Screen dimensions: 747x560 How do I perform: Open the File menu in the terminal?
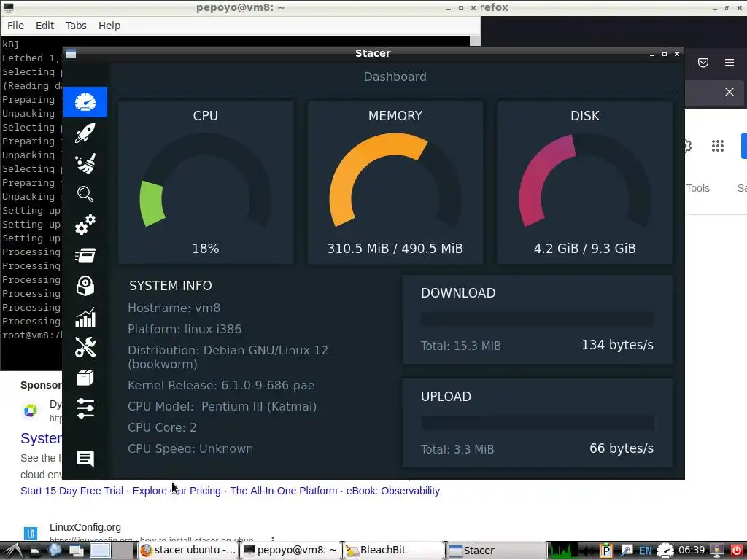tap(15, 26)
